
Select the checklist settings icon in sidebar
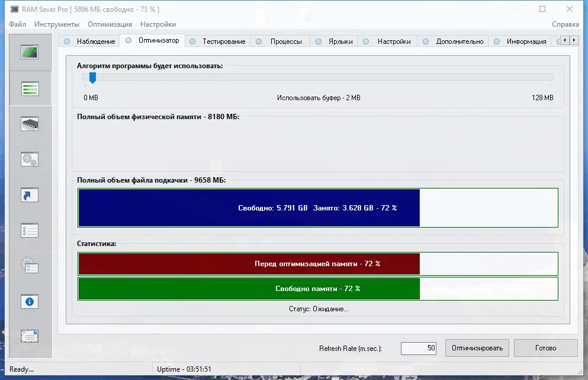(x=30, y=230)
